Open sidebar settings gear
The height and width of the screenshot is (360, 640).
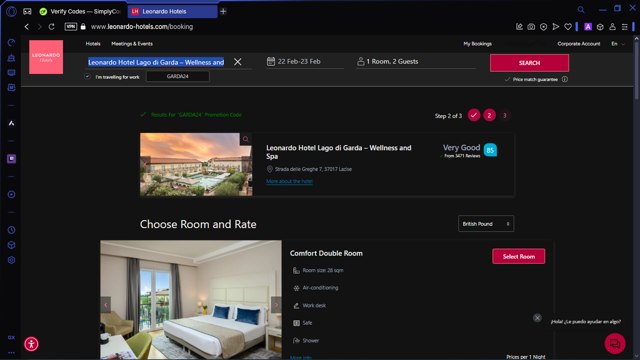tap(11, 260)
